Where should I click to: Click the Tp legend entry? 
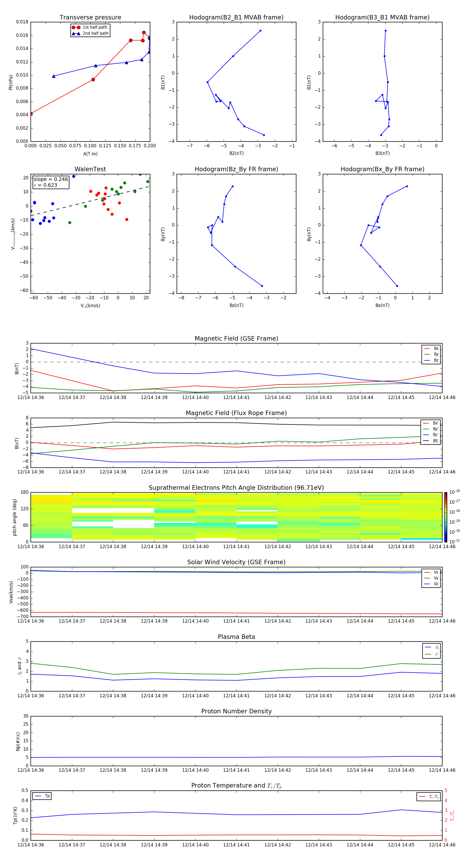pos(42,796)
